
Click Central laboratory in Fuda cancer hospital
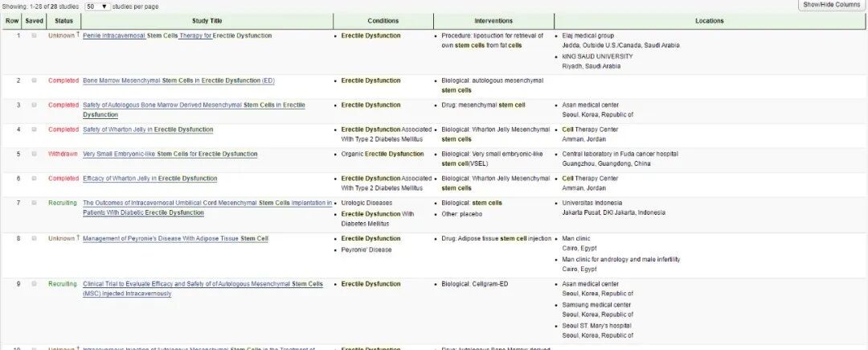click(x=620, y=154)
